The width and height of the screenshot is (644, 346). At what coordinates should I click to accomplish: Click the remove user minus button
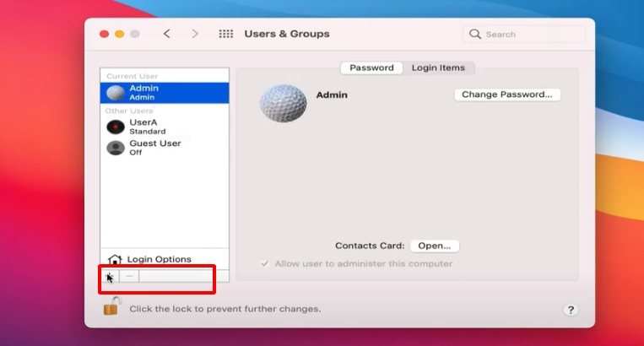click(x=129, y=276)
